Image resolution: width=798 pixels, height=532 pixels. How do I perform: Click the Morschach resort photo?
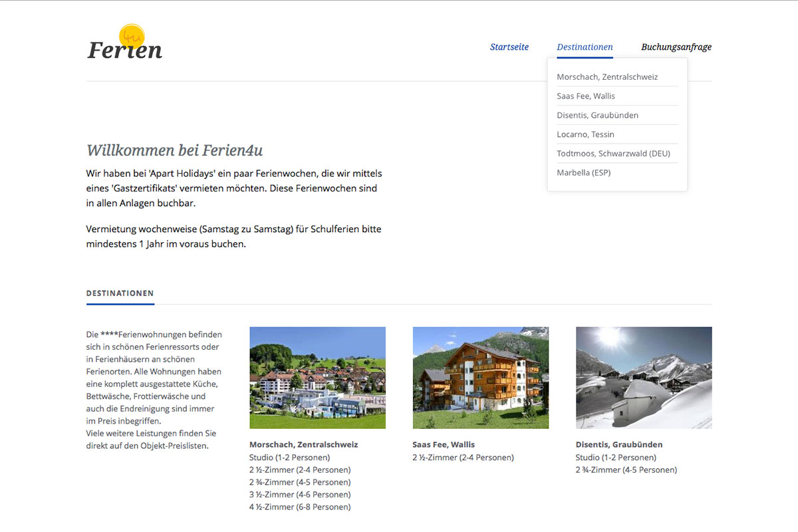pyautogui.click(x=317, y=377)
